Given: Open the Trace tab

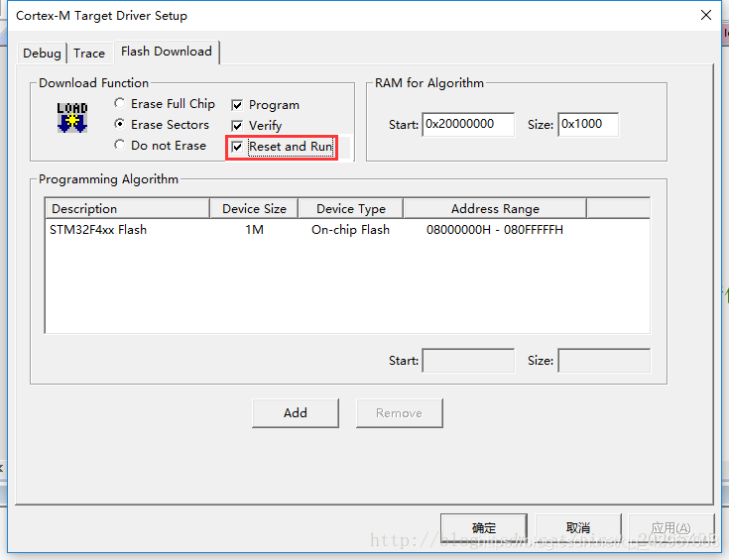Looking at the screenshot, I should 89,53.
